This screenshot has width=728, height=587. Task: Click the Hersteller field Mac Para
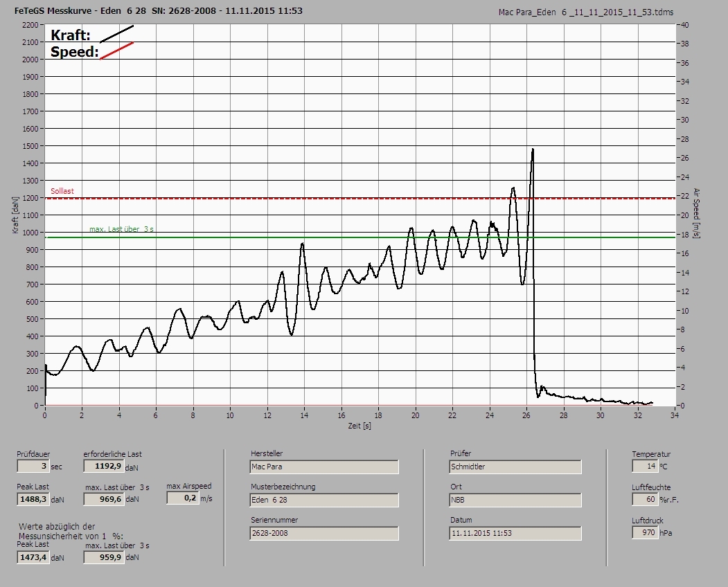pos(323,467)
